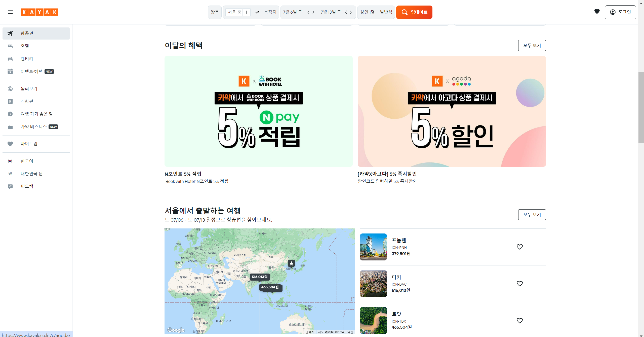The image size is (644, 337).
Task: Open the 성인 1명 일반석 traveler selector
Action: (376, 12)
